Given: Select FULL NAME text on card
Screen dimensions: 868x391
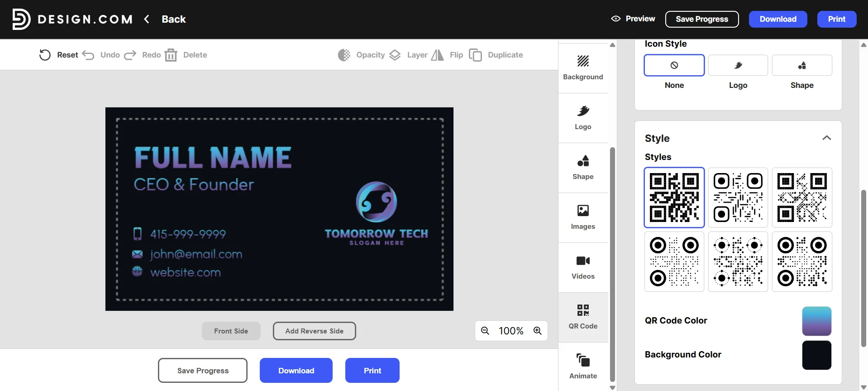Looking at the screenshot, I should [213, 157].
